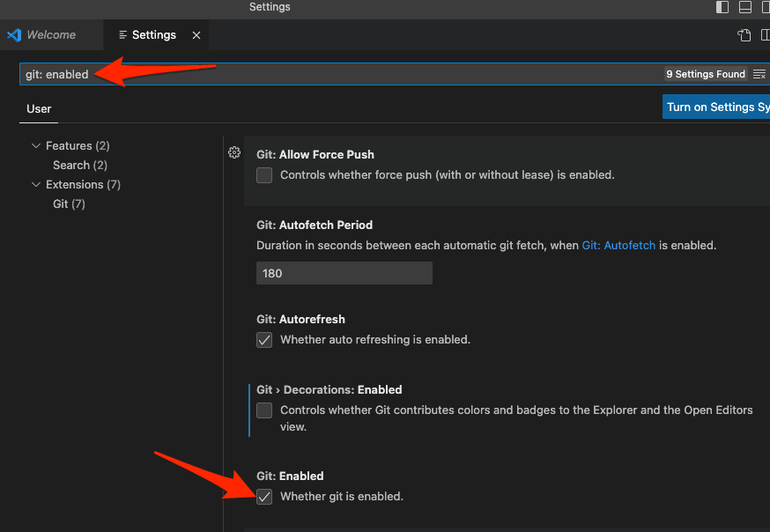Uncheck the Git Enabled checkbox

[264, 497]
